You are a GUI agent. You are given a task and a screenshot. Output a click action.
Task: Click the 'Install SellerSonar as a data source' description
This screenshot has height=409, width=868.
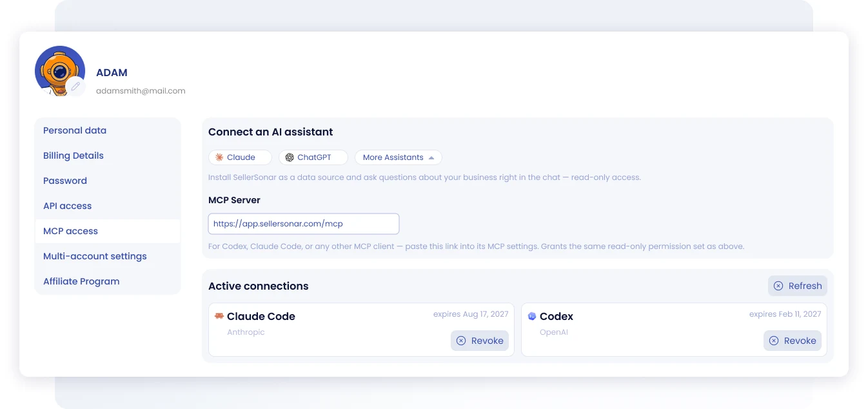tap(424, 177)
